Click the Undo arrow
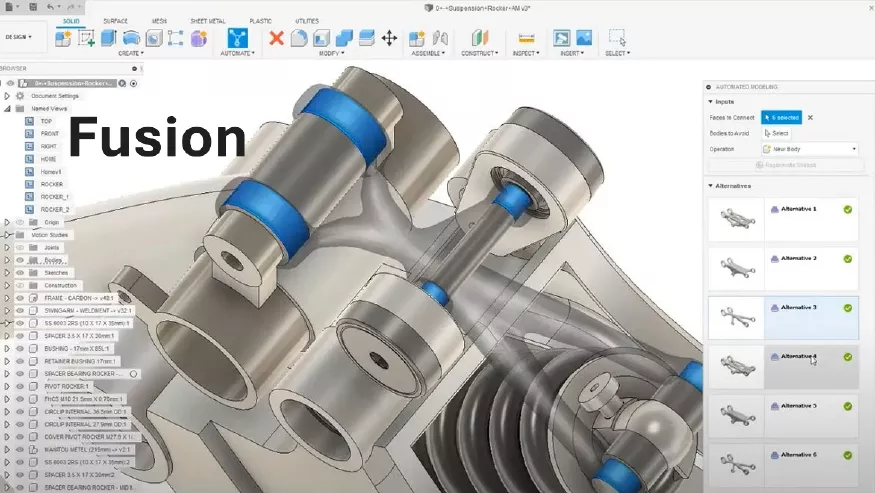The image size is (875, 493). click(50, 7)
